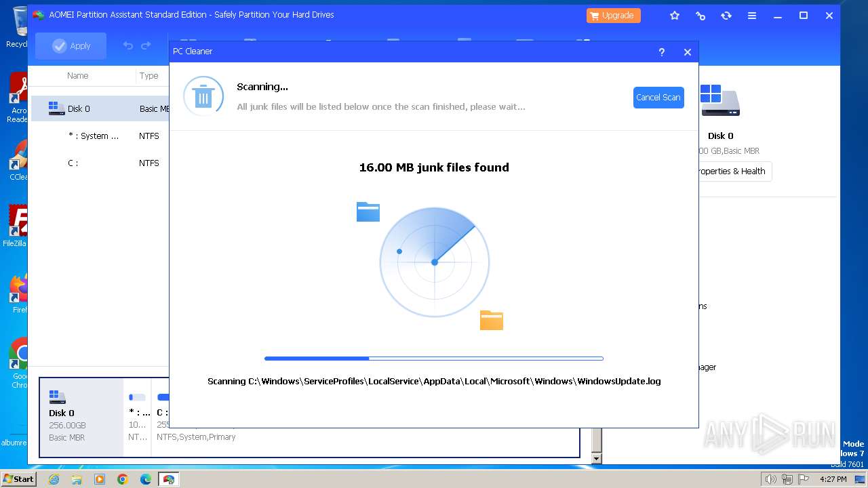Click the Apply button in toolbar
This screenshot has height=488, width=868.
71,46
